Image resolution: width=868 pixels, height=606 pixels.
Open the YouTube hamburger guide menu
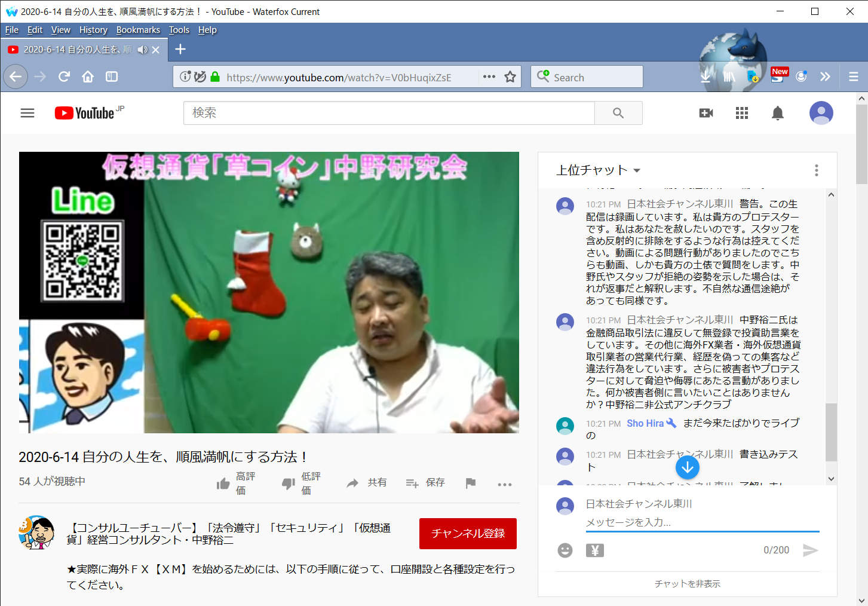pos(27,113)
